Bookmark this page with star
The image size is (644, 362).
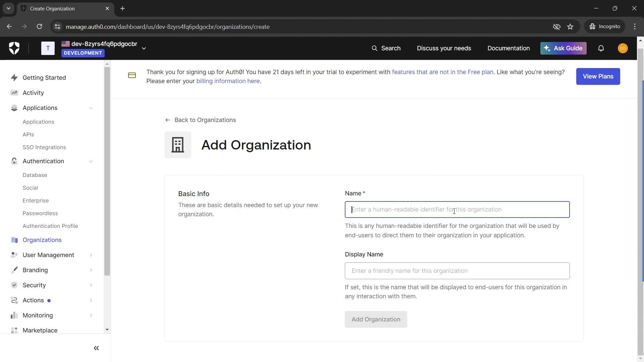tap(570, 26)
